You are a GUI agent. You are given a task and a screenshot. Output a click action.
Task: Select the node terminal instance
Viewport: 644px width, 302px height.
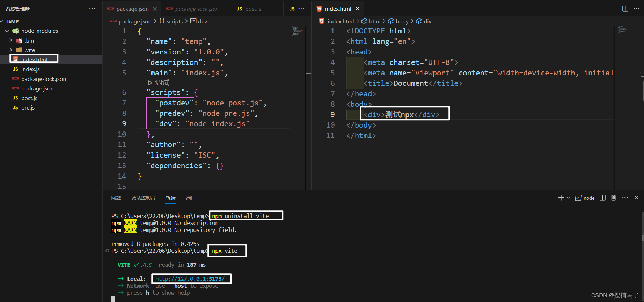pyautogui.click(x=585, y=198)
